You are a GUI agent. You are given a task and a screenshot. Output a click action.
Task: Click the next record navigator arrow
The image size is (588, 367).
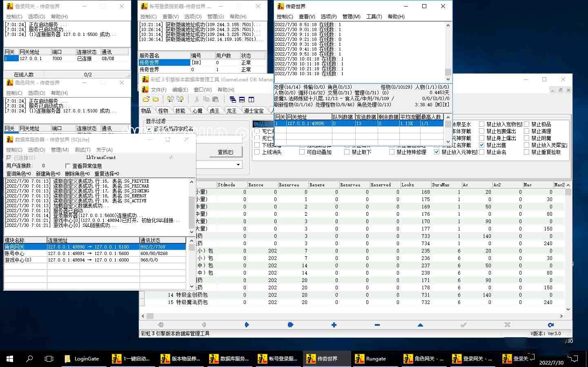coord(247,325)
